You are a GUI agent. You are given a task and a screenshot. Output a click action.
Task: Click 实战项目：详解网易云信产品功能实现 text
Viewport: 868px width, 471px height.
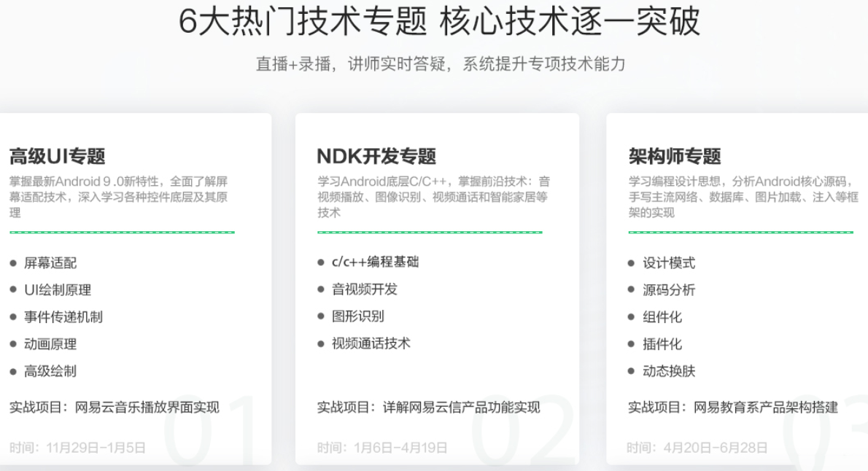tap(428, 408)
